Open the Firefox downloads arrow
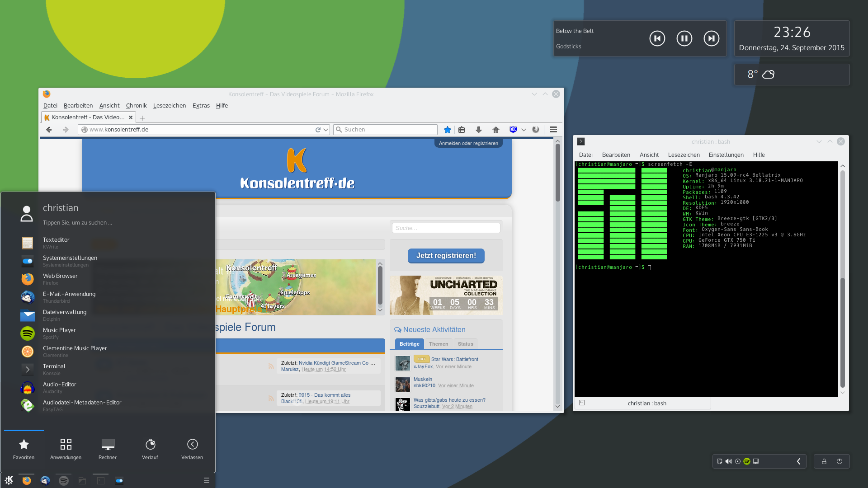Image resolution: width=868 pixels, height=488 pixels. point(479,130)
